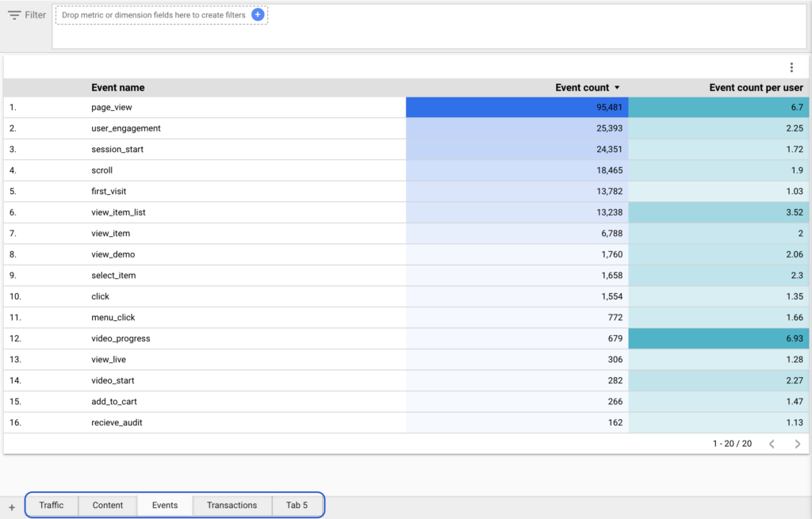812x519 pixels.
Task: Click the 6,788 event count cell
Action: (517, 234)
